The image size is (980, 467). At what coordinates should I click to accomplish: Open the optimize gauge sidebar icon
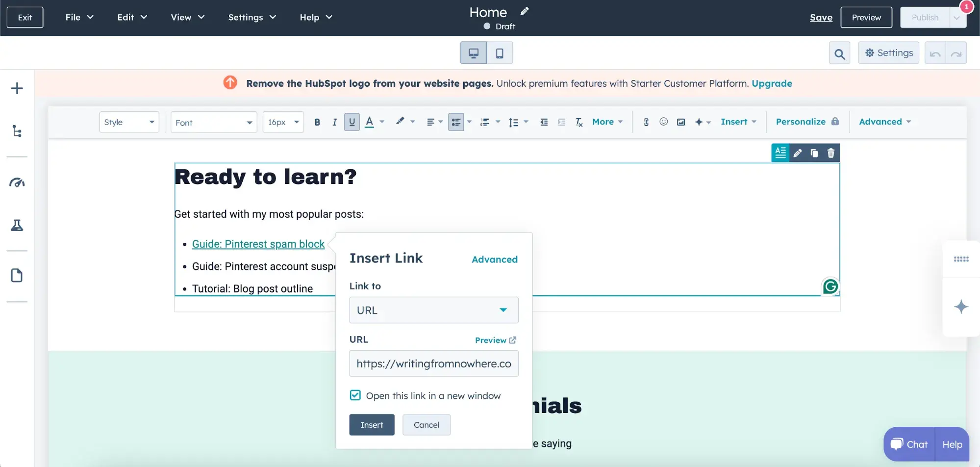point(17,182)
